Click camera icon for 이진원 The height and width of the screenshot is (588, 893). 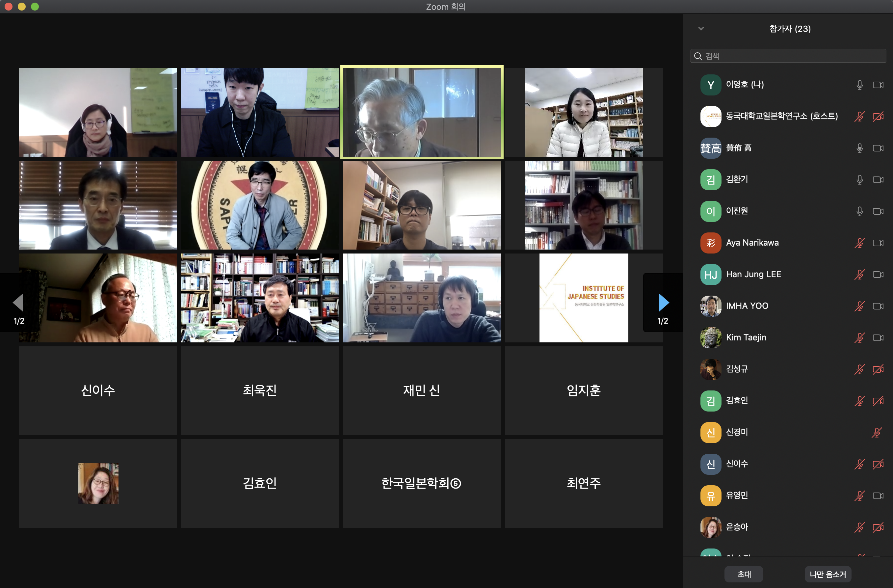point(878,211)
